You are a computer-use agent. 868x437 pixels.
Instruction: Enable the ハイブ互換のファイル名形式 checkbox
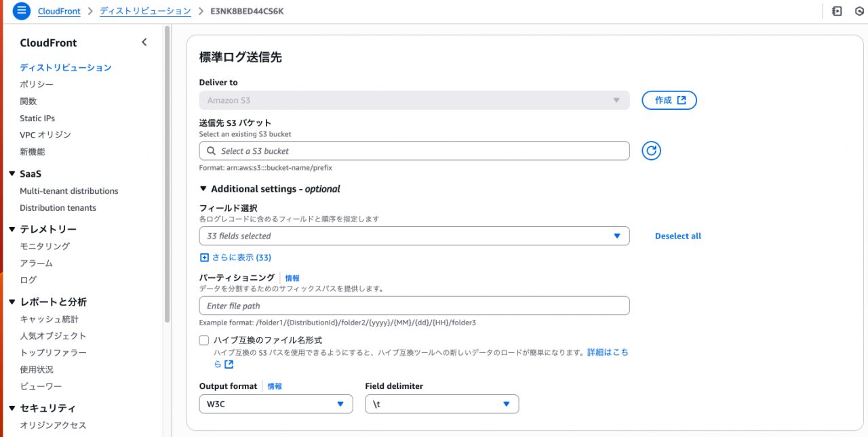coord(204,340)
